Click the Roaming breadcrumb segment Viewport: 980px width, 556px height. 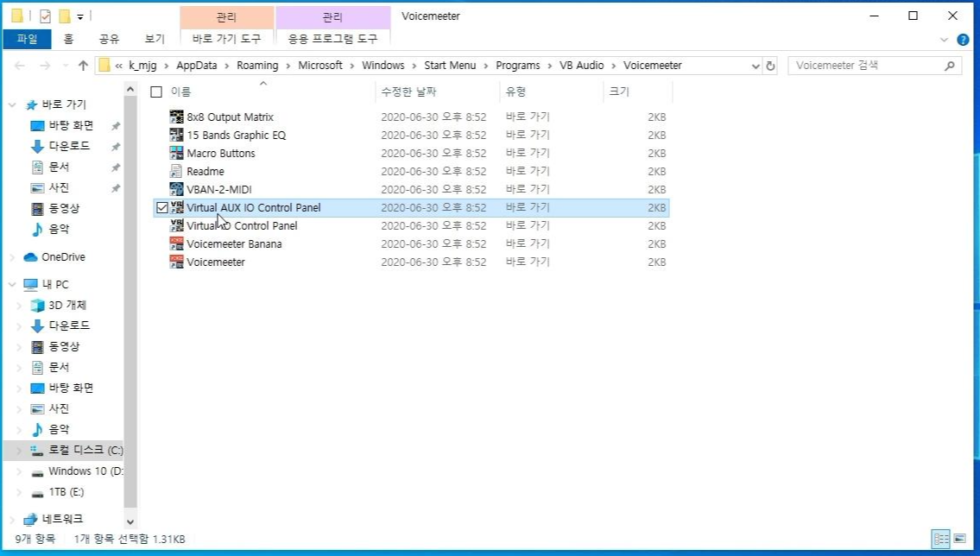[257, 66]
